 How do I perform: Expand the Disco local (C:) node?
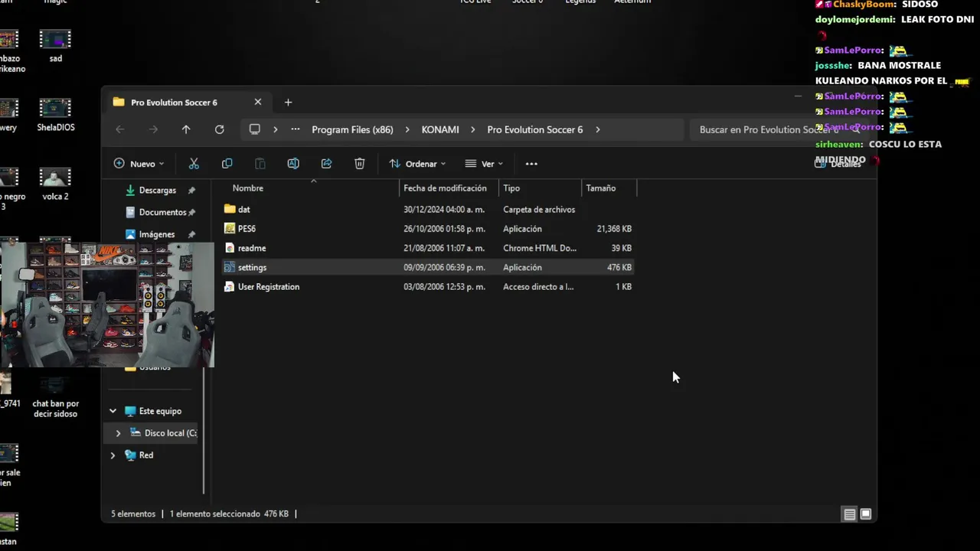118,433
